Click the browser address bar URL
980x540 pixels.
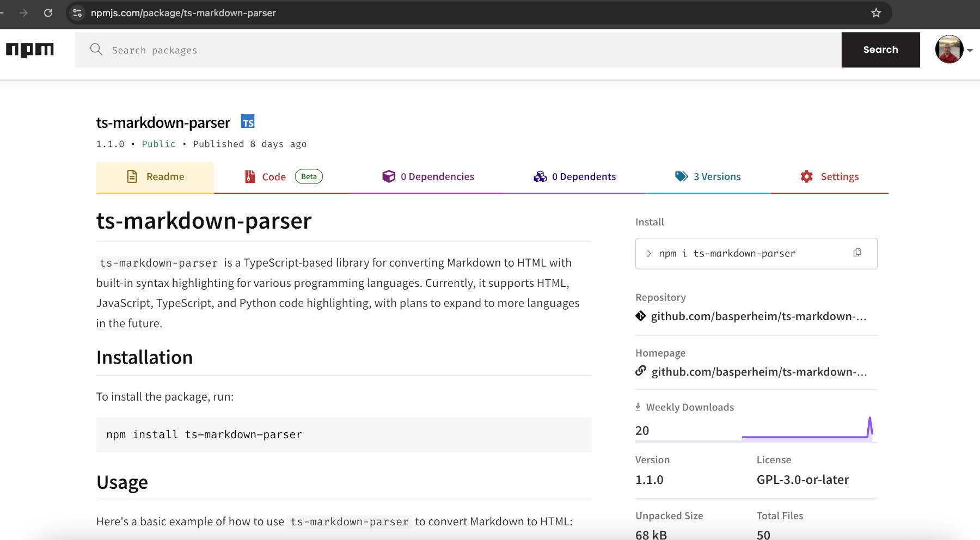(x=183, y=13)
